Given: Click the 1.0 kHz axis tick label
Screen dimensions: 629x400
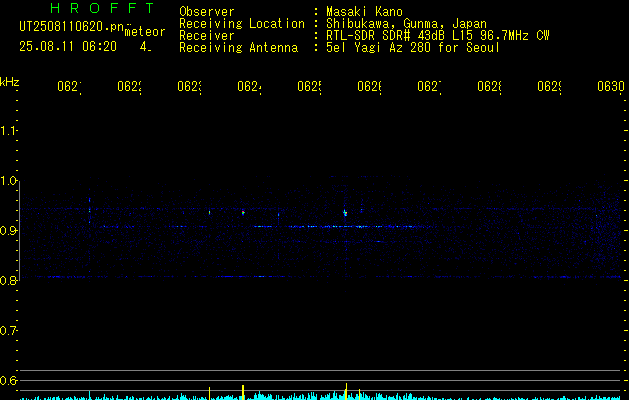Looking at the screenshot, I should tap(8, 181).
